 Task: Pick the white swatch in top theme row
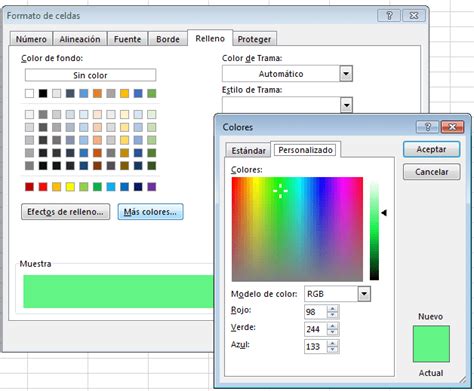[x=29, y=93]
